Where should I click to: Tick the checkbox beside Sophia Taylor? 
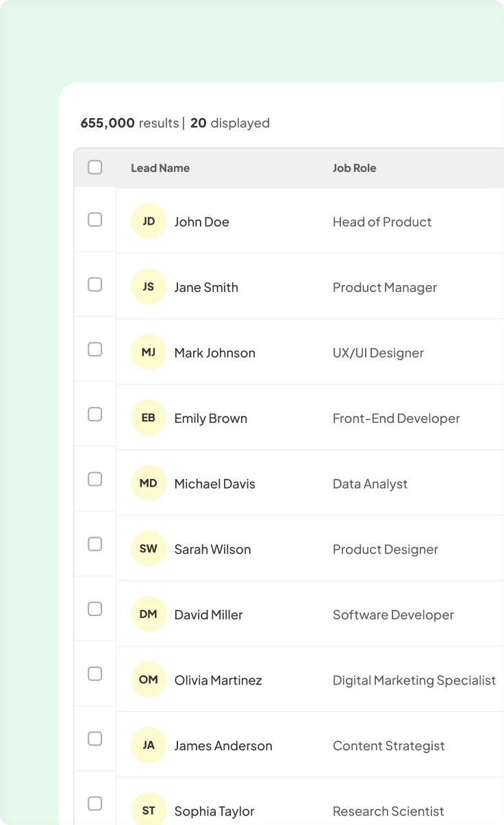click(95, 804)
